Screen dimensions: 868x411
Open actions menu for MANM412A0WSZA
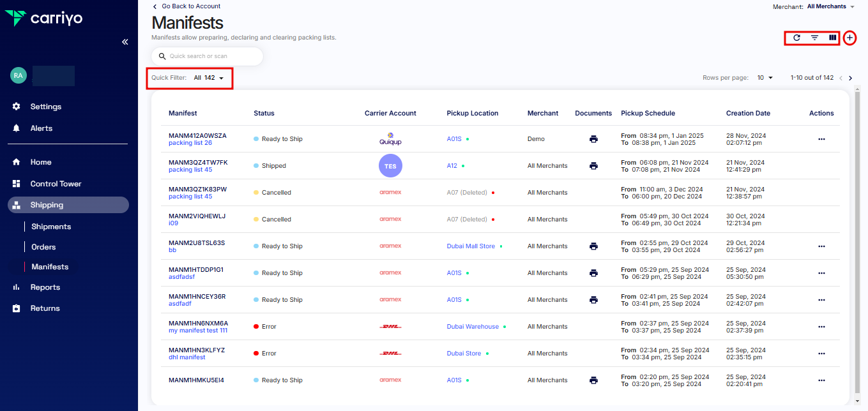pos(821,139)
